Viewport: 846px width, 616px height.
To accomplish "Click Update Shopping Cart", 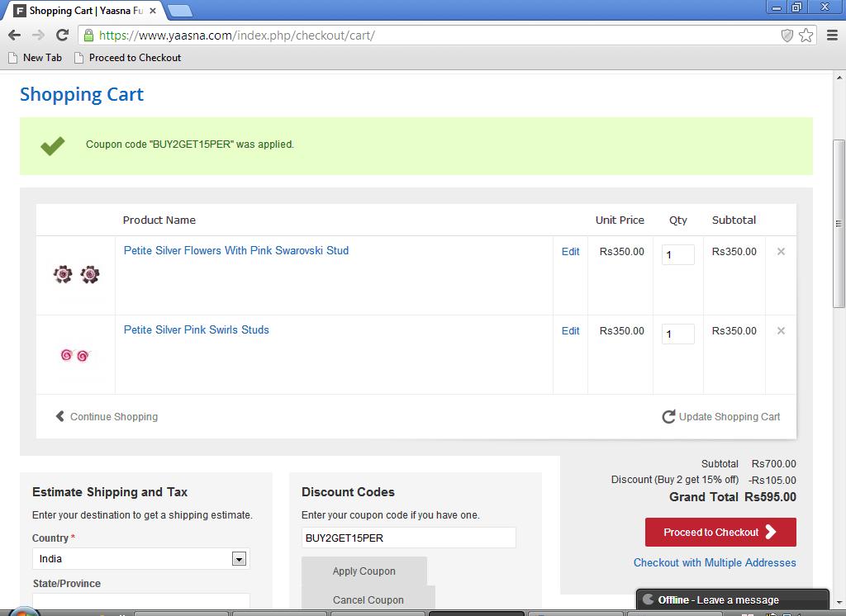I will (x=721, y=417).
